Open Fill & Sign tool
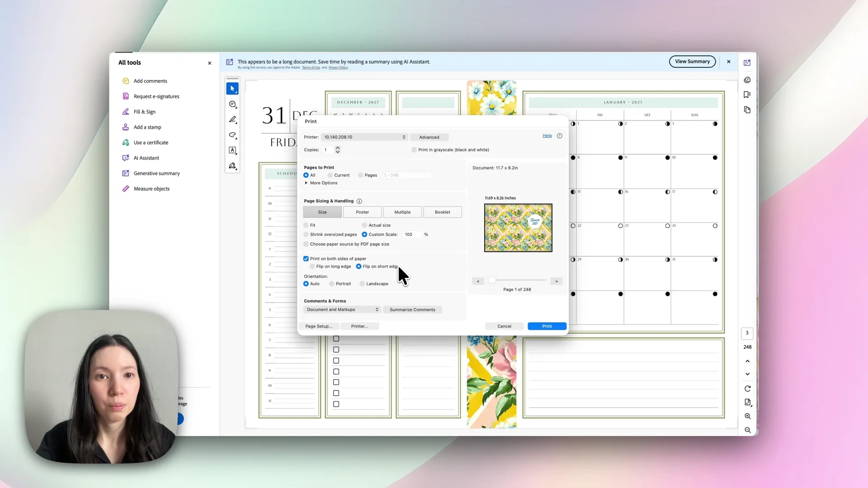 pos(139,112)
